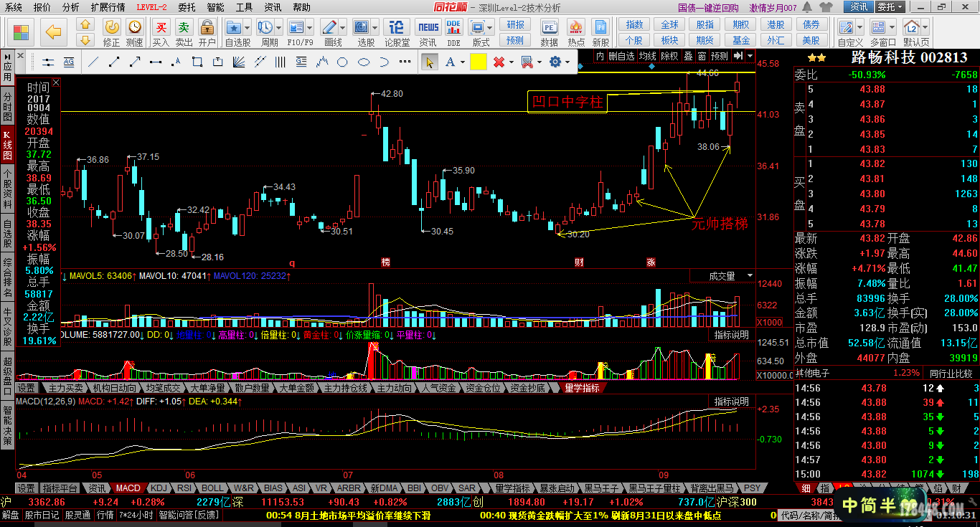Click the 买入 buy icon

pos(161,32)
